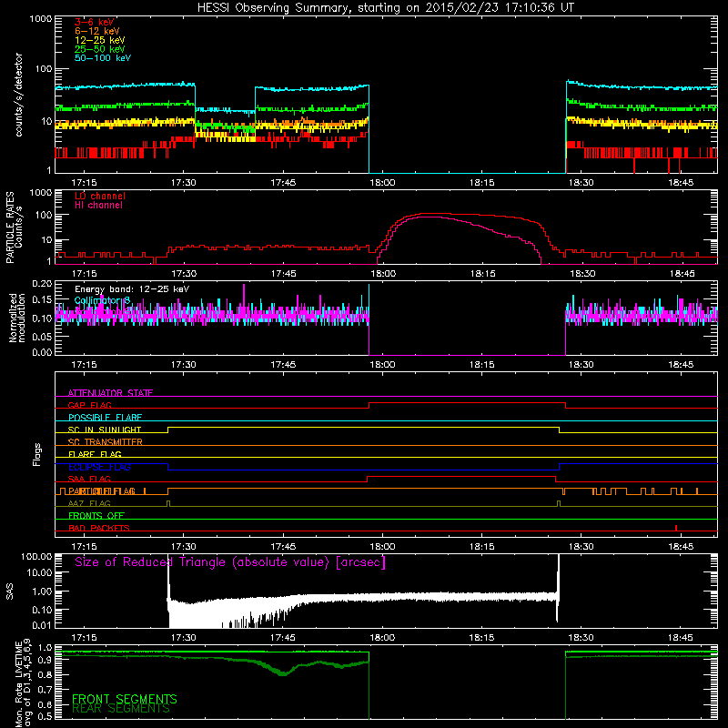Click the 'Normalized modulation' axis label
Screen dimensions: 728x728
click(x=17, y=318)
